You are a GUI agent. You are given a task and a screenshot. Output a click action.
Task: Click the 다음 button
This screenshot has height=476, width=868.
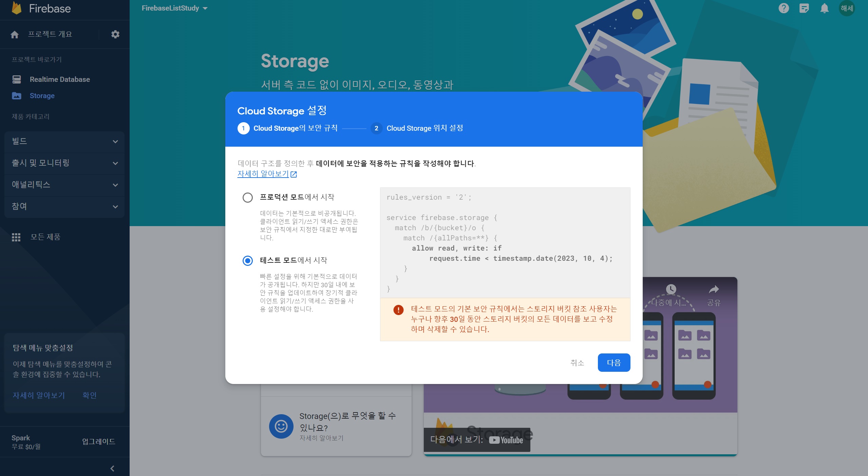click(614, 363)
